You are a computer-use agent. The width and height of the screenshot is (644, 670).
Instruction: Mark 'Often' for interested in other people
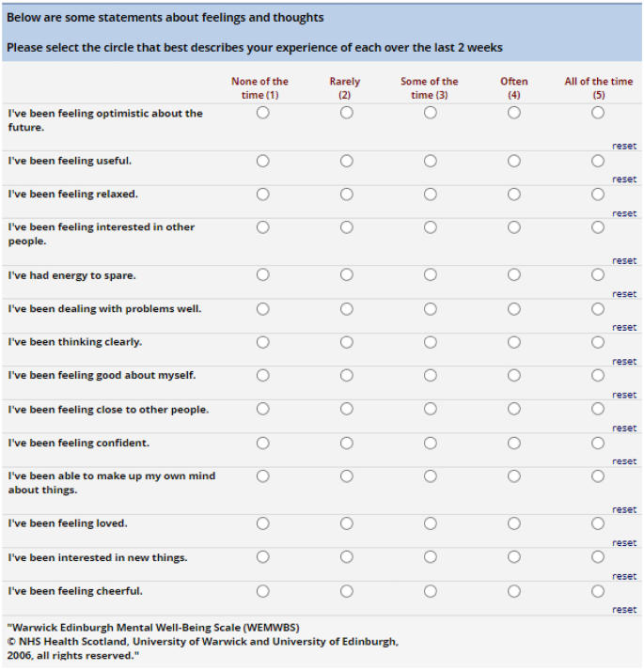pyautogui.click(x=513, y=227)
